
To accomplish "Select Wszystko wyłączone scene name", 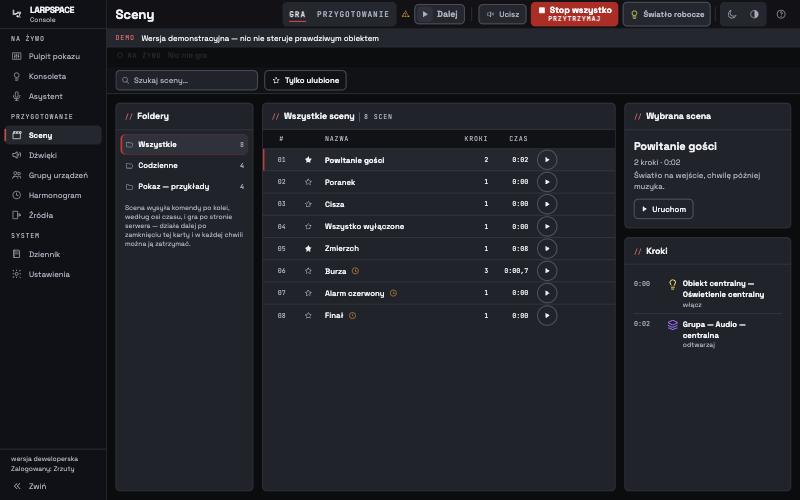I will tap(364, 227).
